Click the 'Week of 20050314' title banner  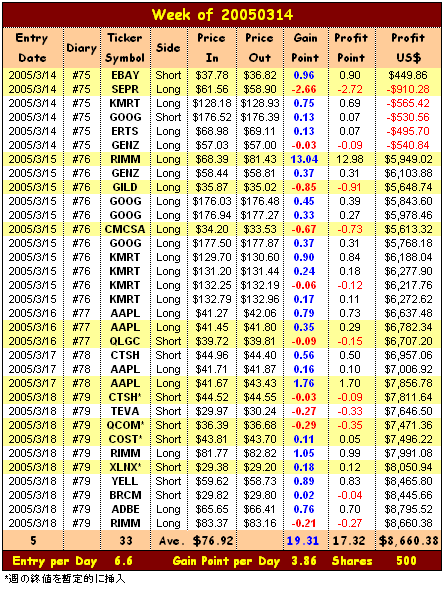(222, 15)
